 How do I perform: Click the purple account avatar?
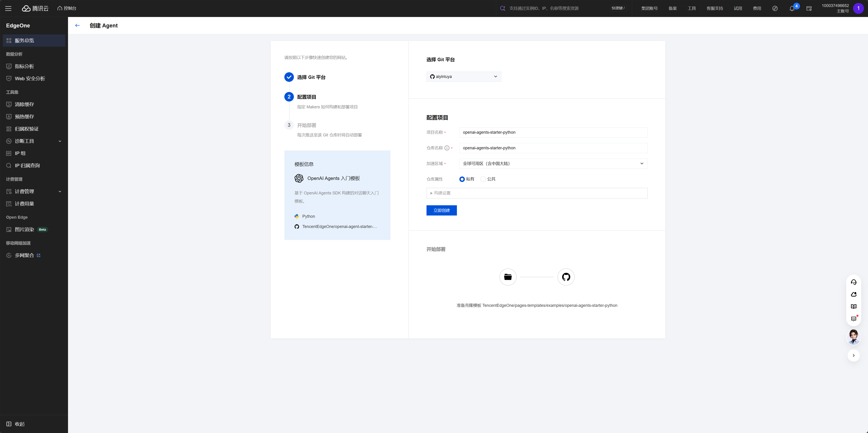pyautogui.click(x=858, y=8)
